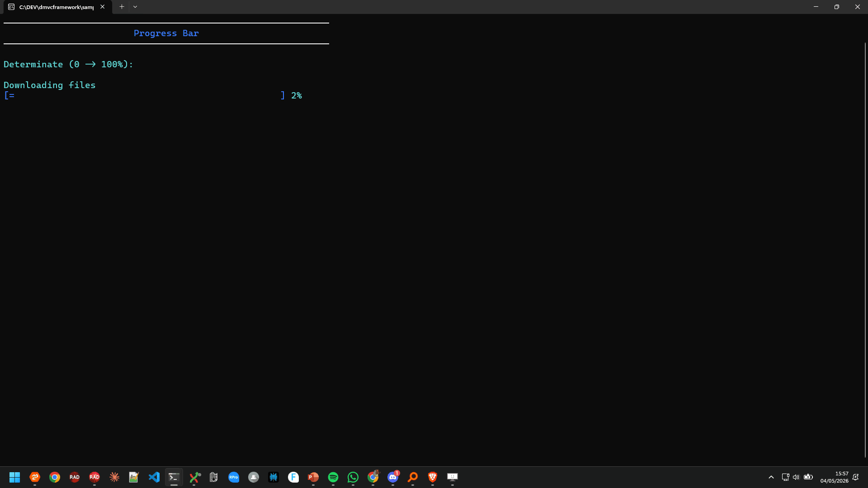Open the battery status tray icon

[x=808, y=477]
